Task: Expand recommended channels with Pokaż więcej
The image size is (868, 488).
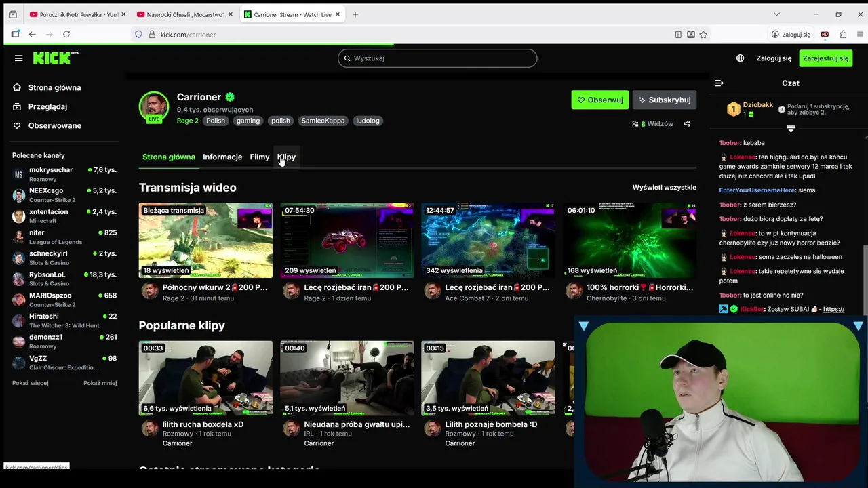Action: tap(30, 383)
